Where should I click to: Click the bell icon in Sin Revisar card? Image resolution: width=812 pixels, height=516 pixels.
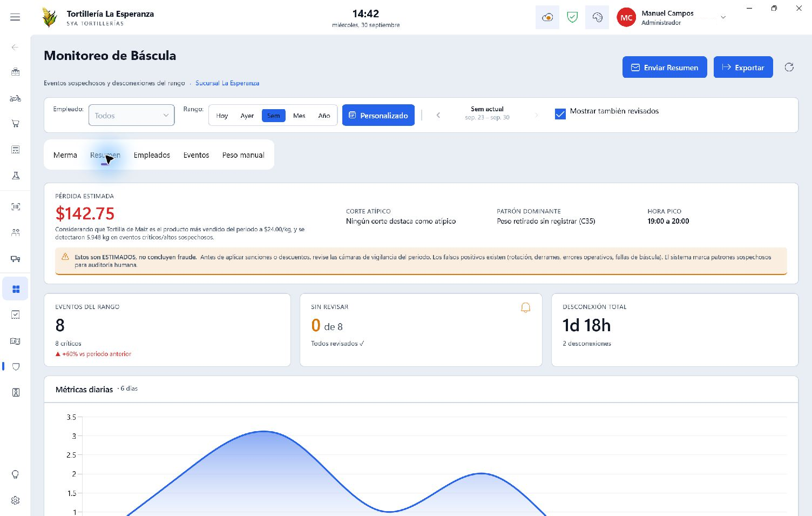525,307
